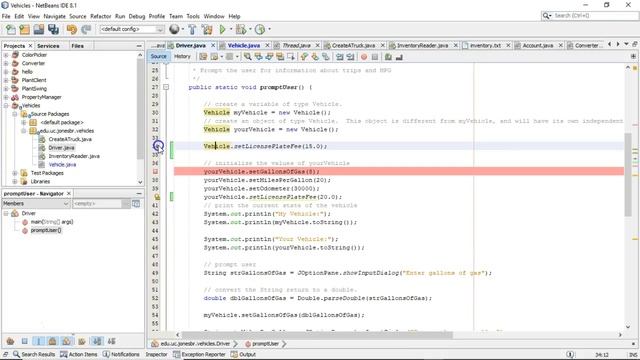Click the Stop Macro Recording square icon
The image size is (640, 360).
point(375,57)
